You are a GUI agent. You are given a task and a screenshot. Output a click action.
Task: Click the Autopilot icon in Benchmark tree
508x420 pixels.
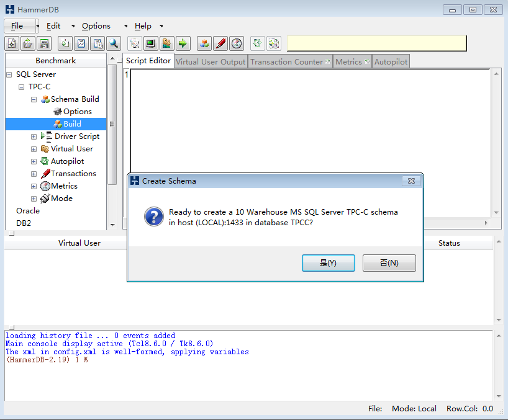point(45,161)
